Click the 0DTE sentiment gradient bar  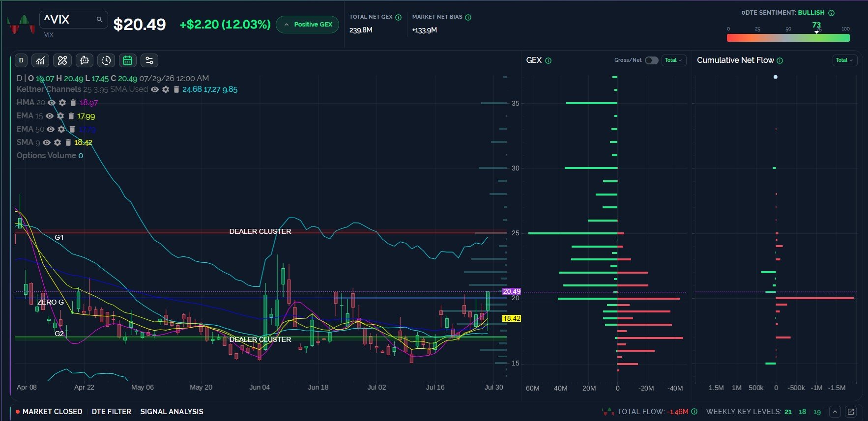click(788, 38)
